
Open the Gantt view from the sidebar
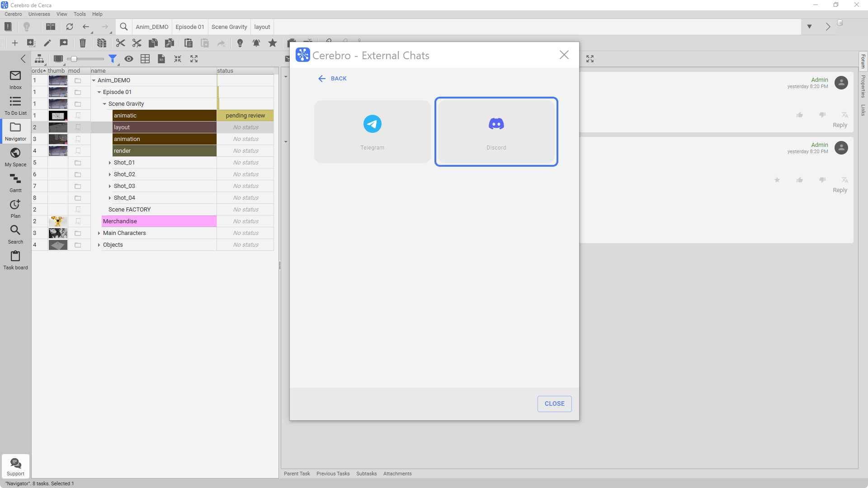pos(15,183)
